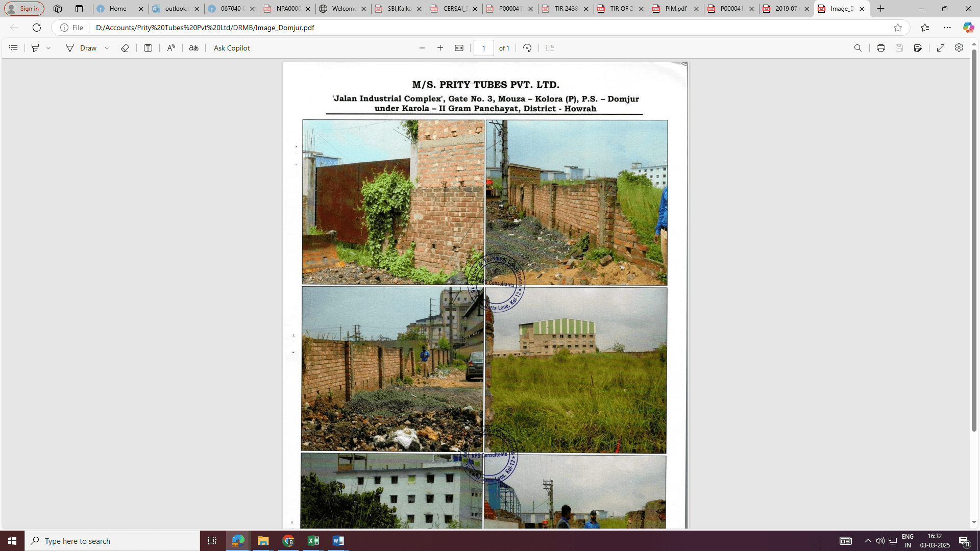980x551 pixels.
Task: Rotate the PDF page
Action: point(527,48)
